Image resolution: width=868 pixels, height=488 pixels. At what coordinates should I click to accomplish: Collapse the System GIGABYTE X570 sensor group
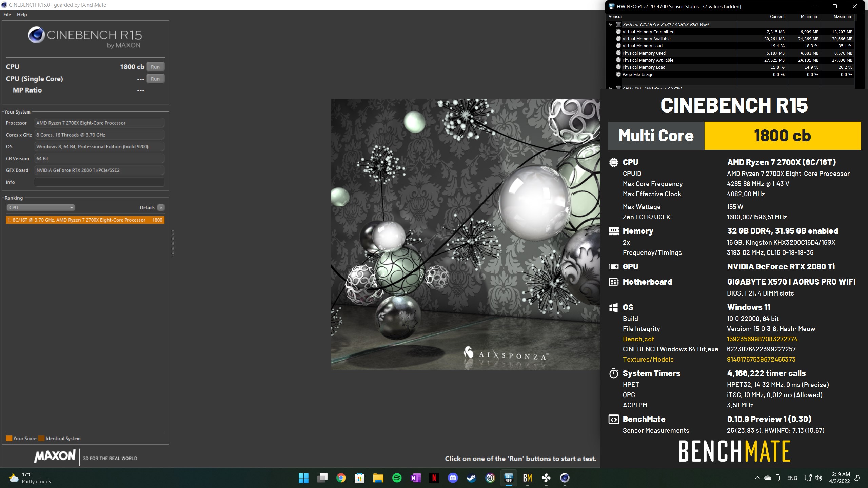point(611,24)
